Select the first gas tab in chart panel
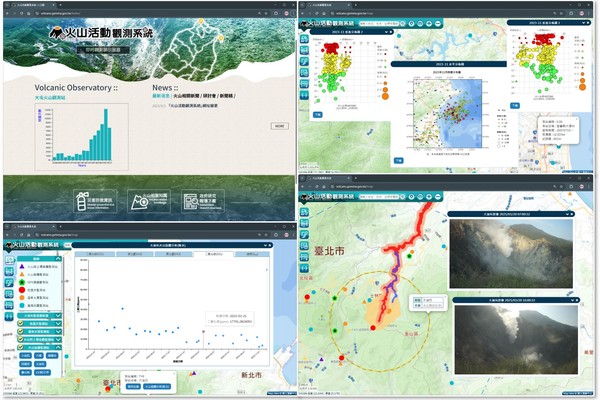The width and height of the screenshot is (600, 400). click(95, 254)
